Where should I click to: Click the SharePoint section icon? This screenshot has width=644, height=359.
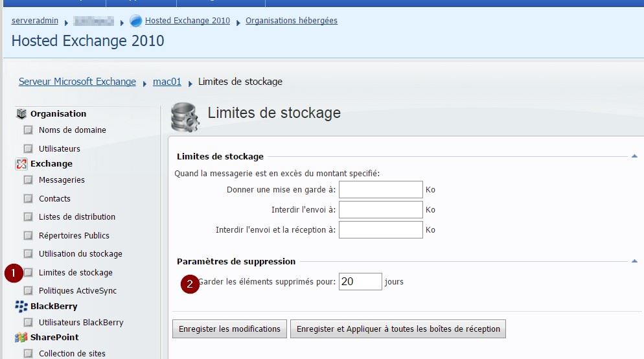(x=21, y=338)
